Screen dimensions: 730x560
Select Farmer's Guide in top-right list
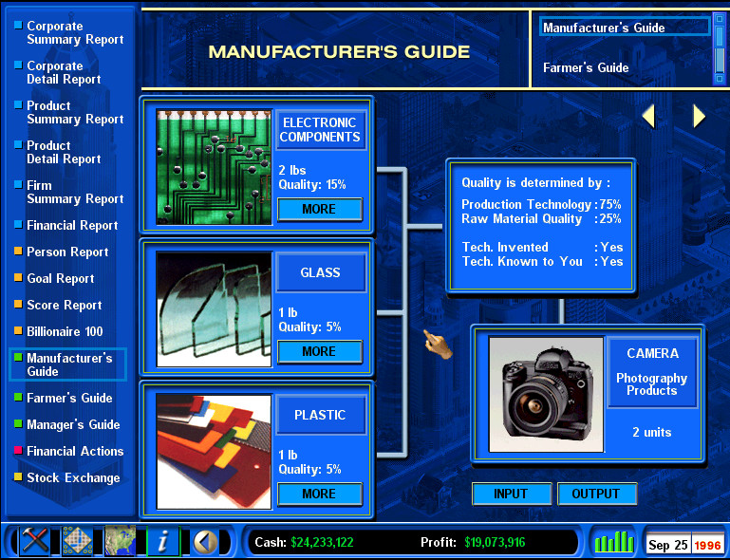[x=586, y=68]
